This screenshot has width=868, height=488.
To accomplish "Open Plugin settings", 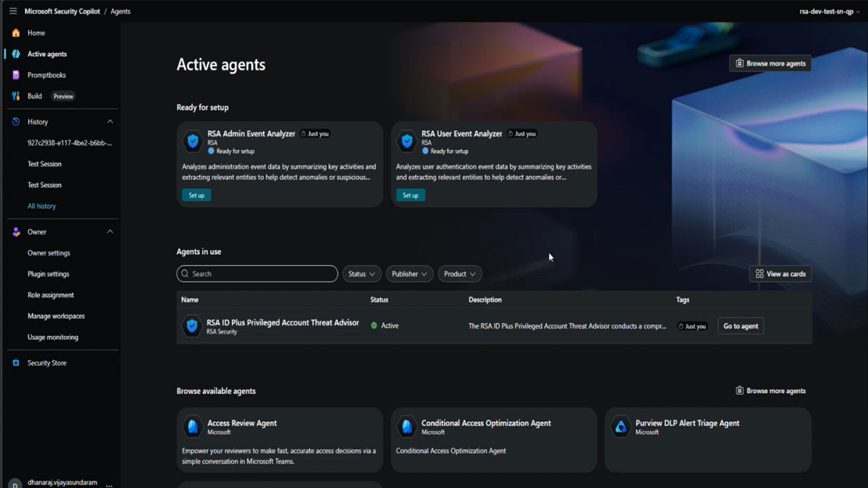I will tap(48, 274).
